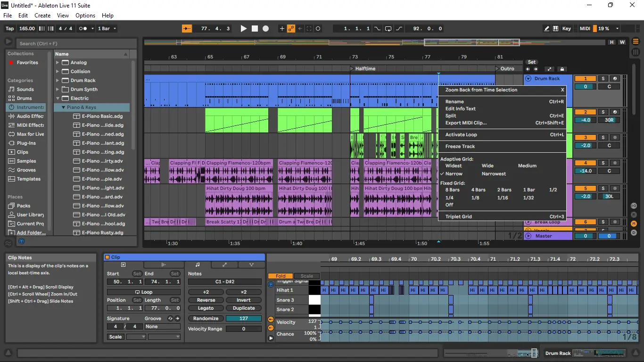
Task: Toggle the Draw Mode pencil icon
Action: click(546, 29)
